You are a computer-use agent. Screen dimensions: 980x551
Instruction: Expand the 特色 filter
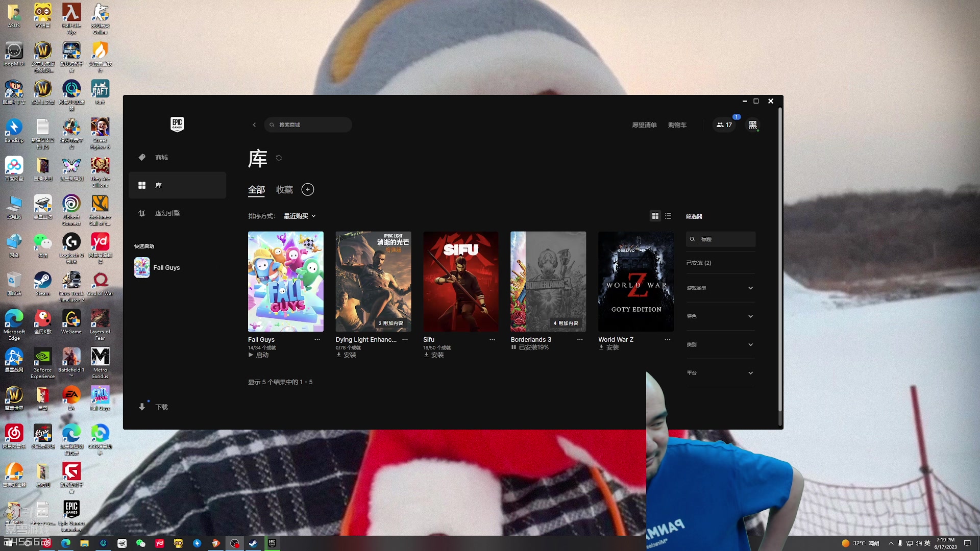pos(720,316)
